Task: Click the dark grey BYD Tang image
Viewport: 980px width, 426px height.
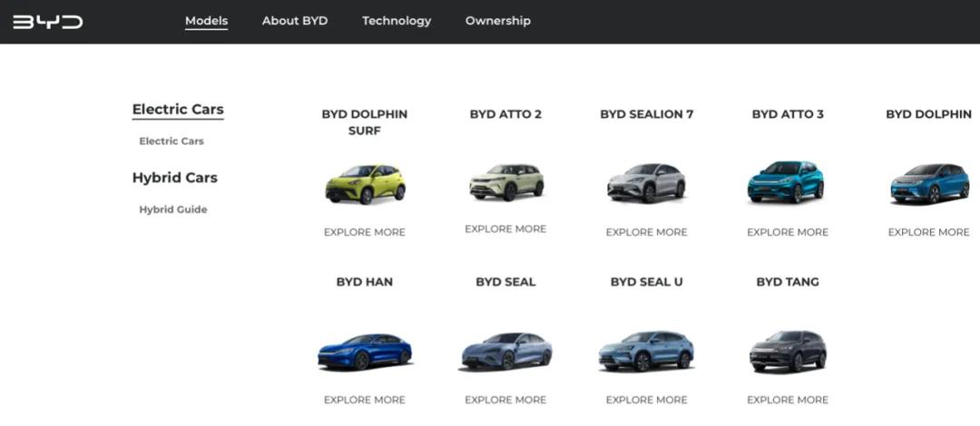Action: point(788,351)
